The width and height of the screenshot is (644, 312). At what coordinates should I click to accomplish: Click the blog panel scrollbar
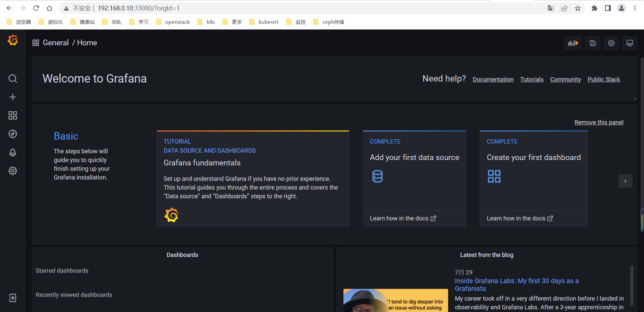pos(632,285)
